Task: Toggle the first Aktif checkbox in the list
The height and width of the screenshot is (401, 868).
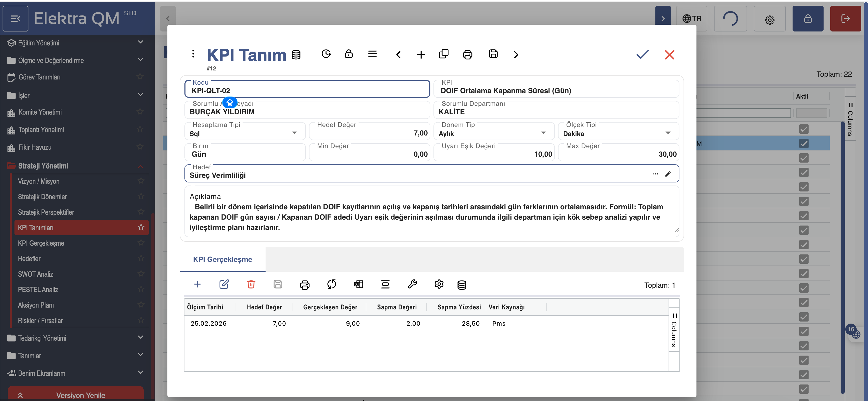Action: pos(804,129)
